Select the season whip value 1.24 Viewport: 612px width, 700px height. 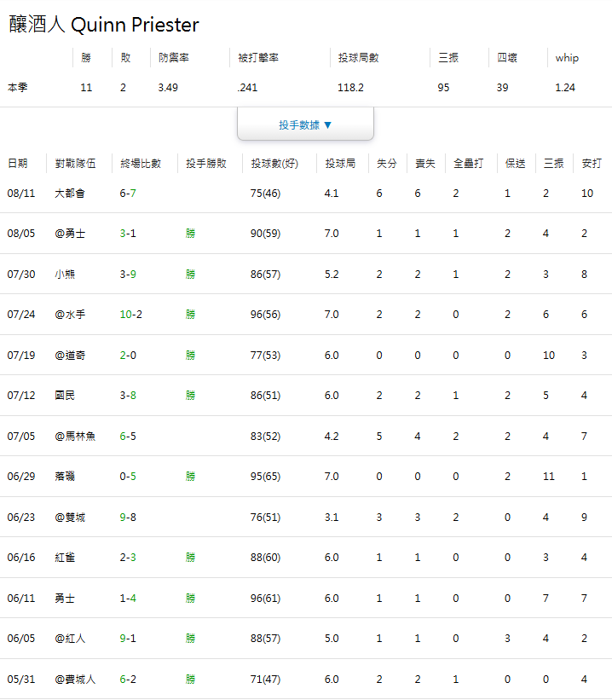pos(565,88)
